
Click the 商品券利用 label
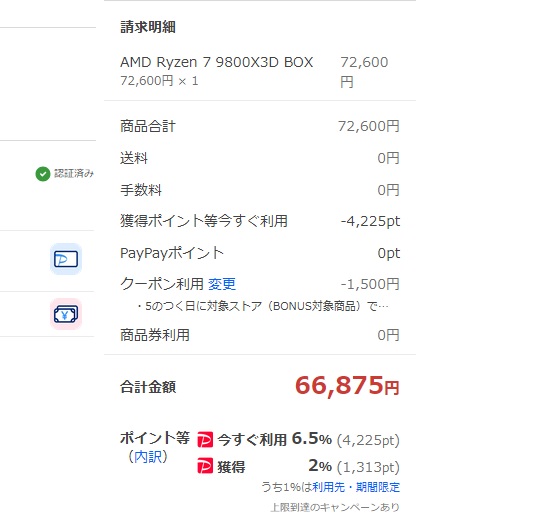(x=155, y=335)
